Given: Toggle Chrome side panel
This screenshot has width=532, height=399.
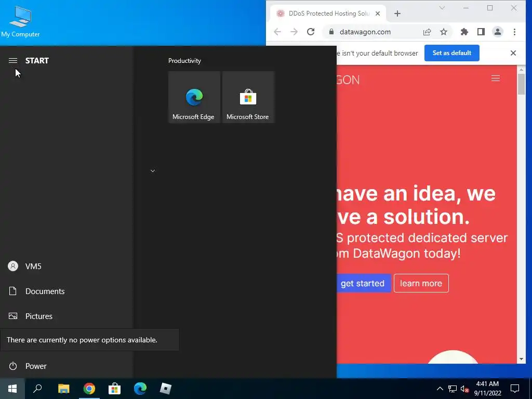Looking at the screenshot, I should pyautogui.click(x=481, y=32).
